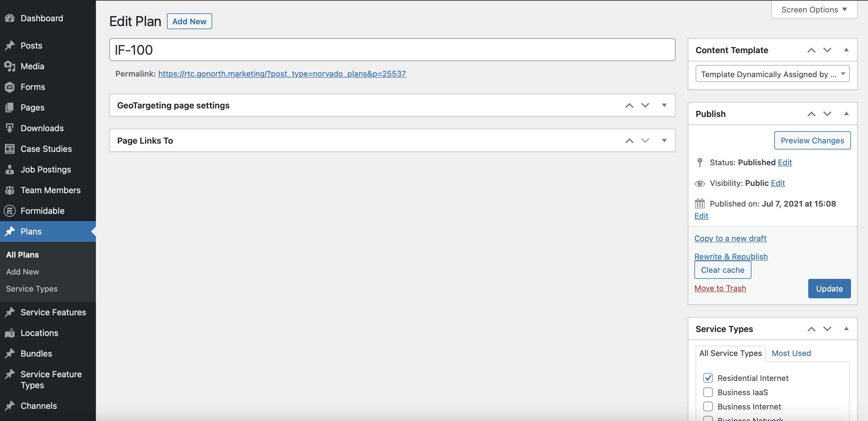Open the Service Types submenu item
The width and height of the screenshot is (868, 421).
coord(32,289)
